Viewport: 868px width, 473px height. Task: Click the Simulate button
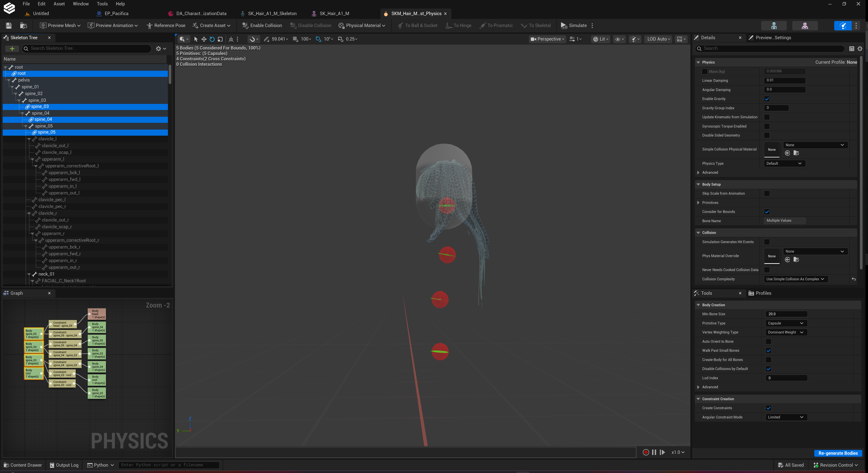573,26
